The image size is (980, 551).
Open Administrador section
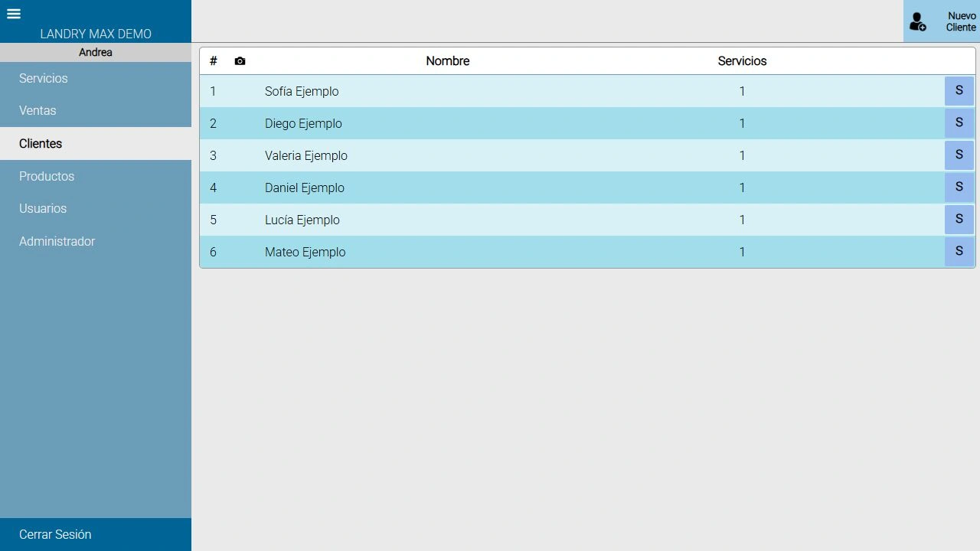(x=96, y=241)
